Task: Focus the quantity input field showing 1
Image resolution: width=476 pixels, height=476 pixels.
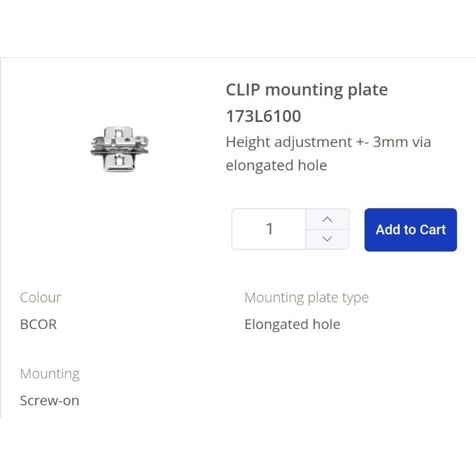Action: (x=269, y=229)
